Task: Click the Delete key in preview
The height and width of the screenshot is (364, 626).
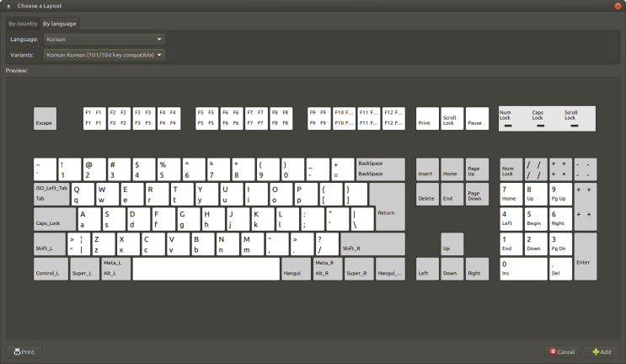Action: [427, 194]
